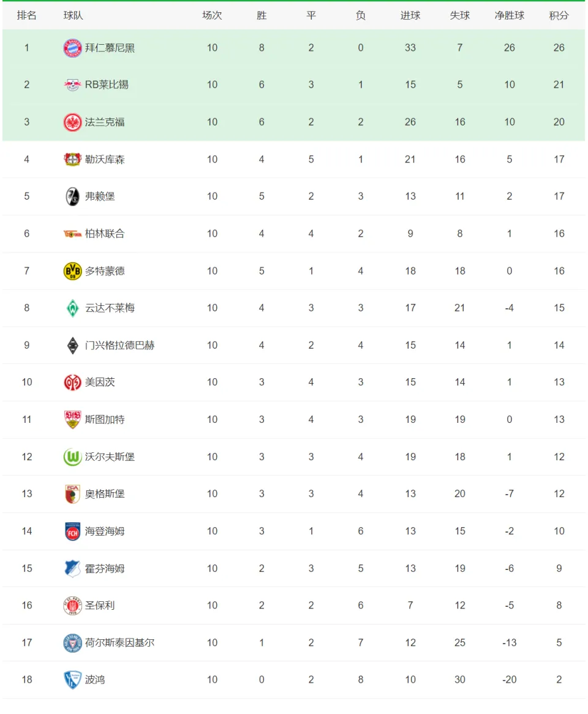Screen dimensions: 588x714
Task: Click the Wolfsburg green W logo
Action: click(x=72, y=457)
